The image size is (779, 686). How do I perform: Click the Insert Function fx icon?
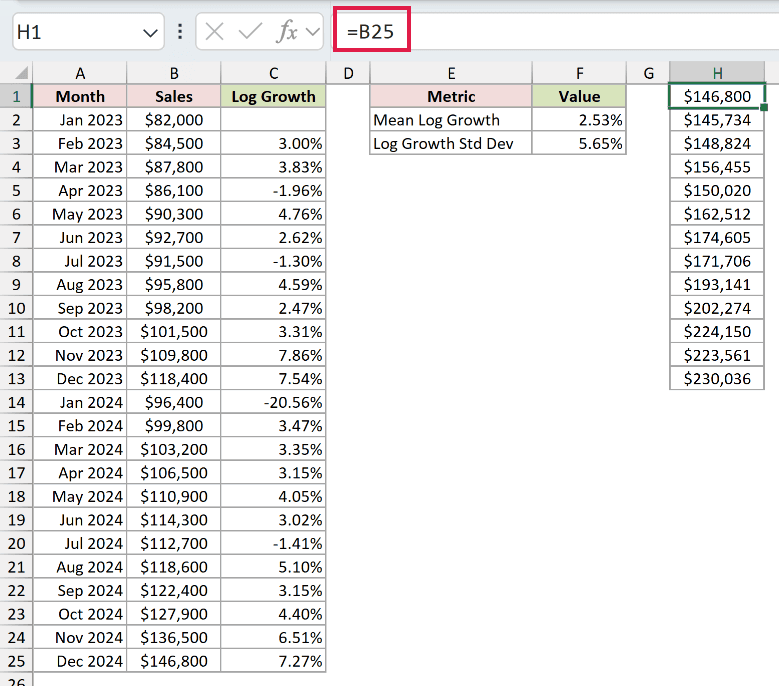[x=287, y=32]
